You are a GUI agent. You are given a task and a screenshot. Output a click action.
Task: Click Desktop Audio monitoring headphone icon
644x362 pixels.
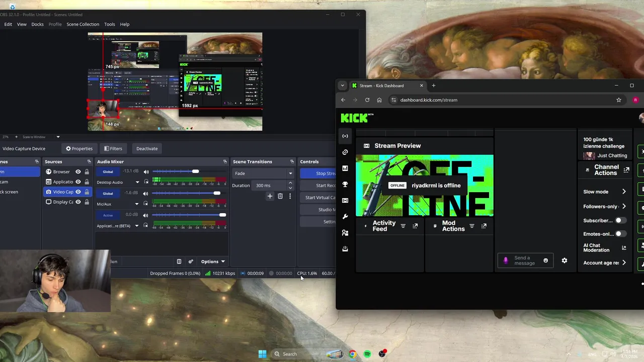pos(146,182)
